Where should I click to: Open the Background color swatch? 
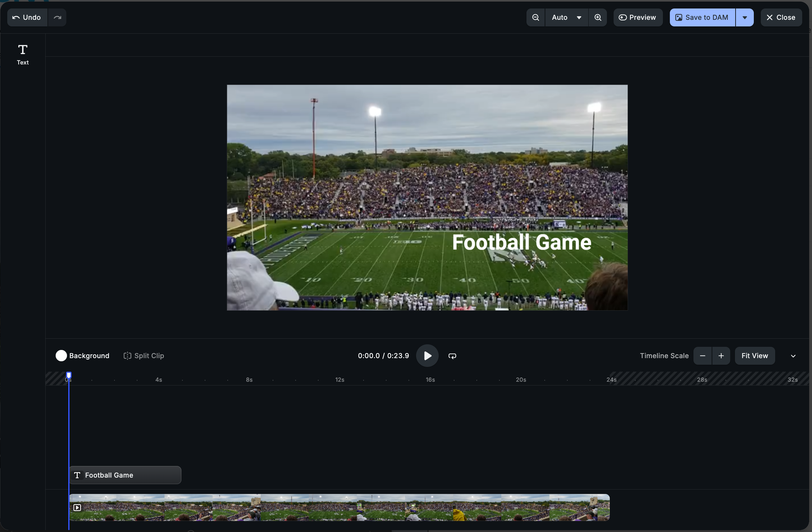point(61,356)
